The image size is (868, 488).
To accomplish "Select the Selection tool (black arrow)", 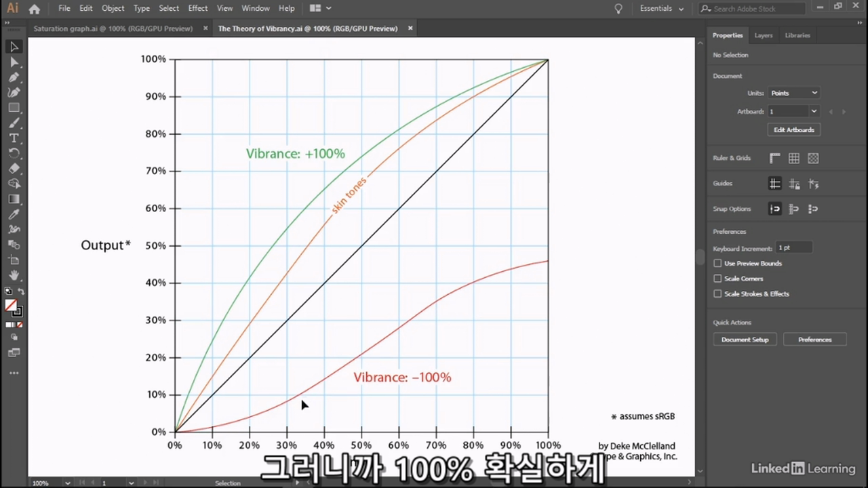I will coord(14,47).
